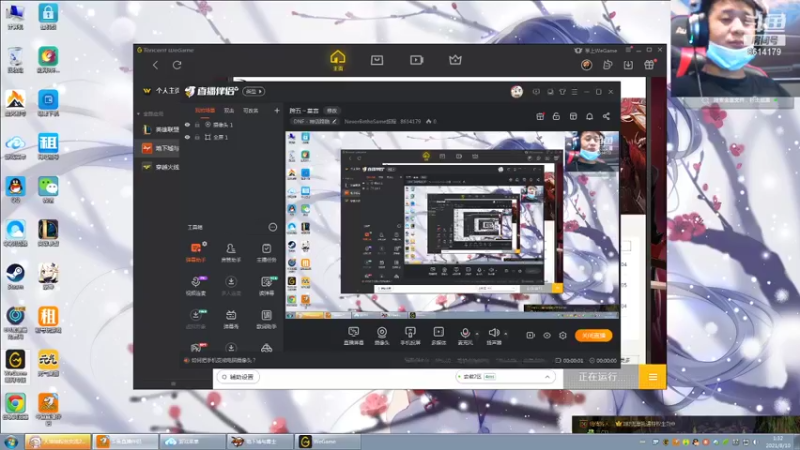The image size is (800, 450).
Task: Select Dungeon Fighter in sidebar
Action: (x=161, y=148)
